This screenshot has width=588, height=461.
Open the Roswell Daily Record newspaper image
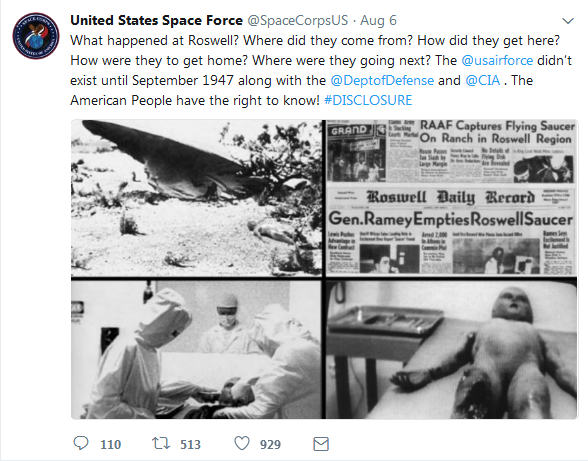pyautogui.click(x=451, y=198)
